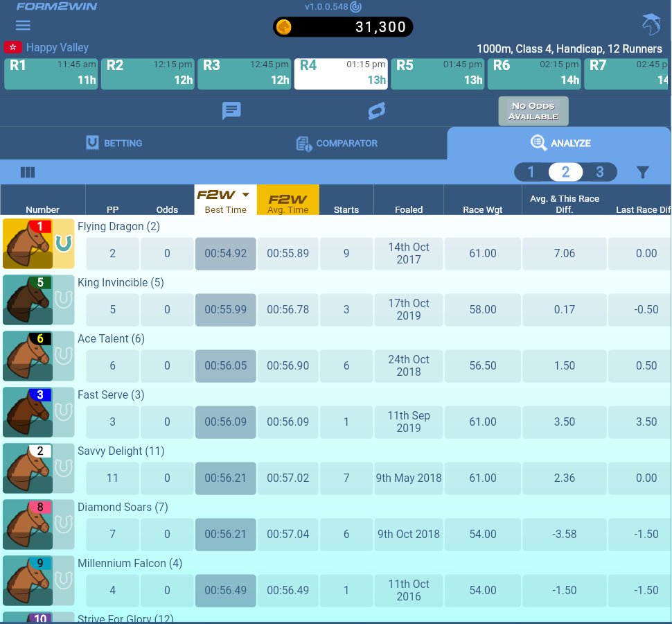Tap the Hong Kong flag icon
672x624 pixels.
click(x=13, y=47)
